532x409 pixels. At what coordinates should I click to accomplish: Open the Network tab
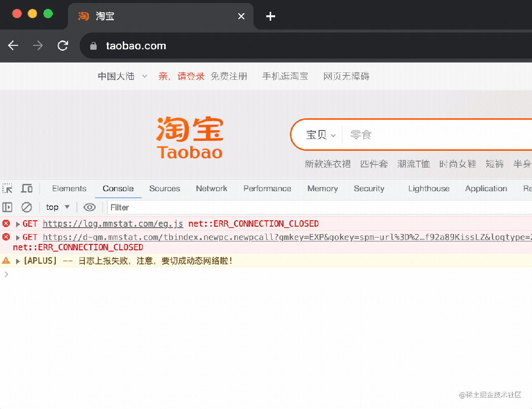coord(212,189)
